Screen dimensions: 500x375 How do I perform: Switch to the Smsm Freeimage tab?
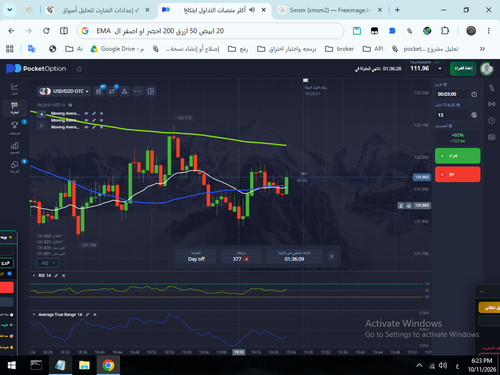pyautogui.click(x=330, y=10)
